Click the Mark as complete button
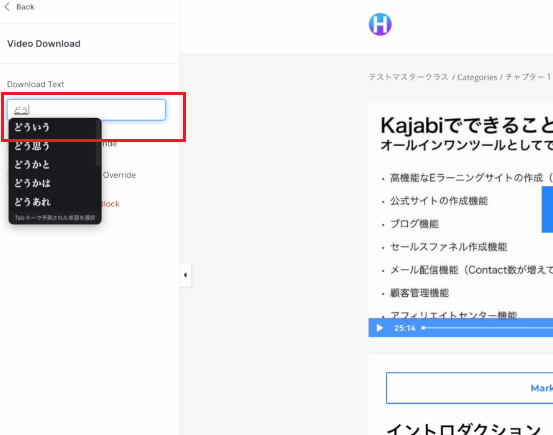Viewport: 553px width, 435px height. (x=469, y=388)
